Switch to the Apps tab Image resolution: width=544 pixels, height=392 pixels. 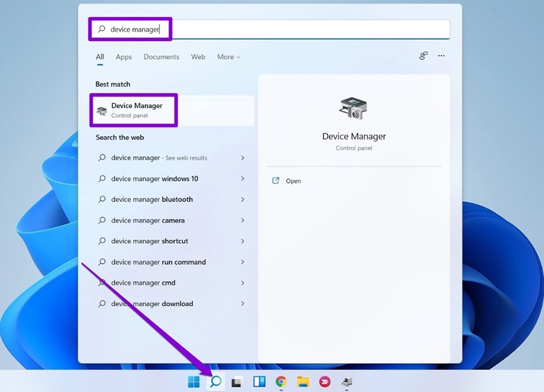[124, 57]
